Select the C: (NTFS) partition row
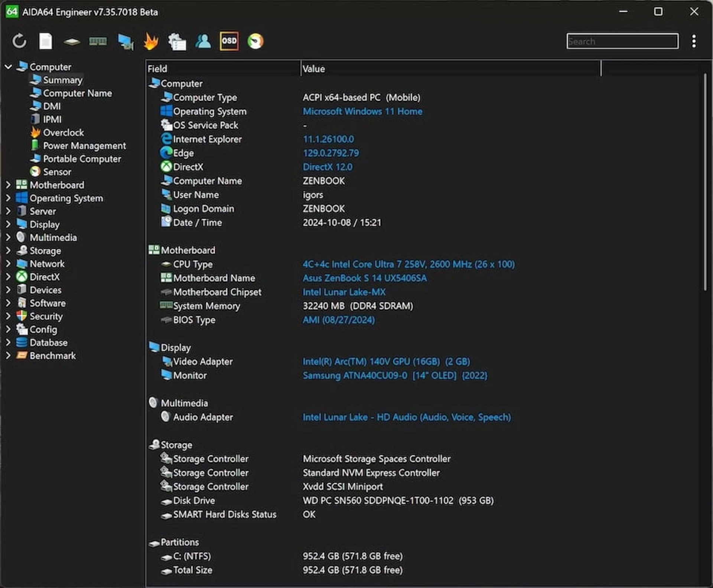The height and width of the screenshot is (588, 713). pyautogui.click(x=423, y=556)
